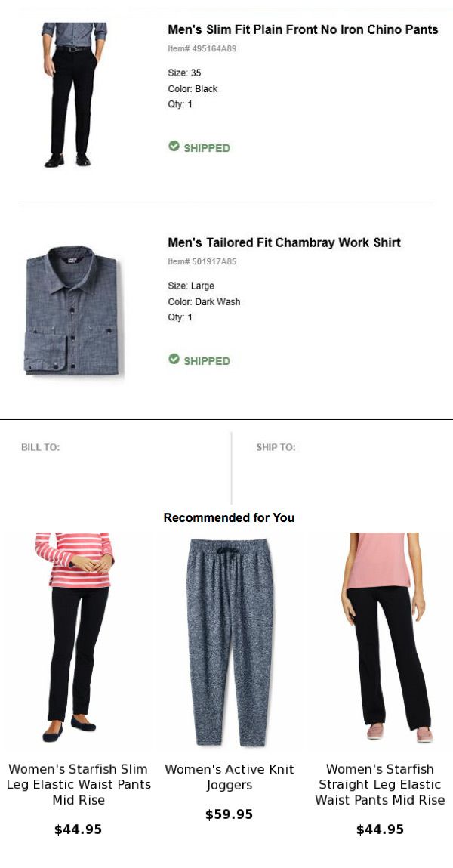Select item number 495164A89
The width and height of the screenshot is (453, 868).
[202, 49]
